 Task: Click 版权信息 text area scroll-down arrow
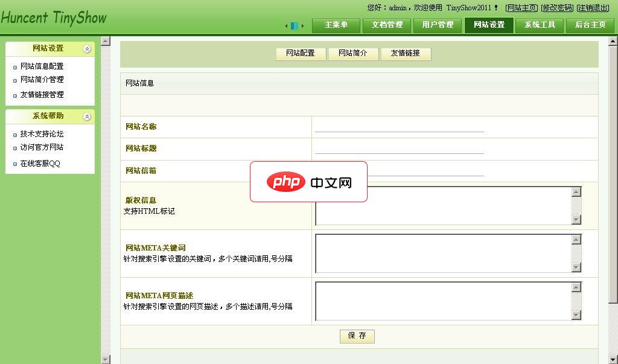click(576, 220)
